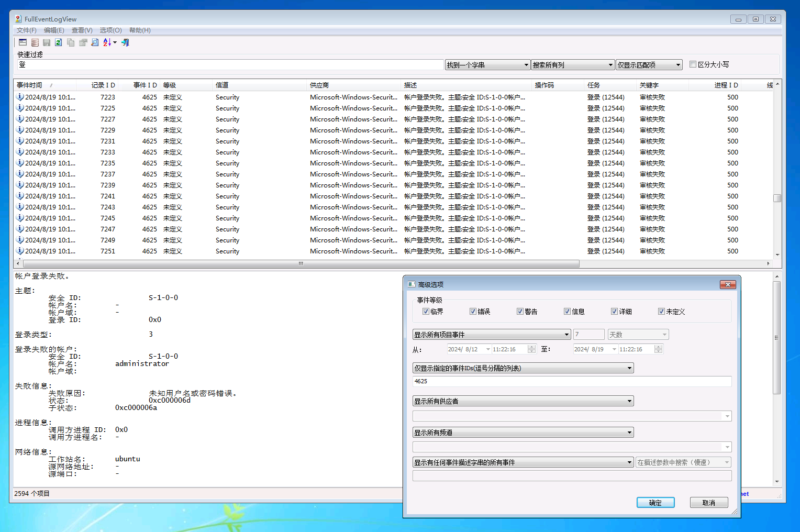Viewport: 800px width, 532px height.
Task: Click the exit door toolbar icon
Action: coord(125,42)
